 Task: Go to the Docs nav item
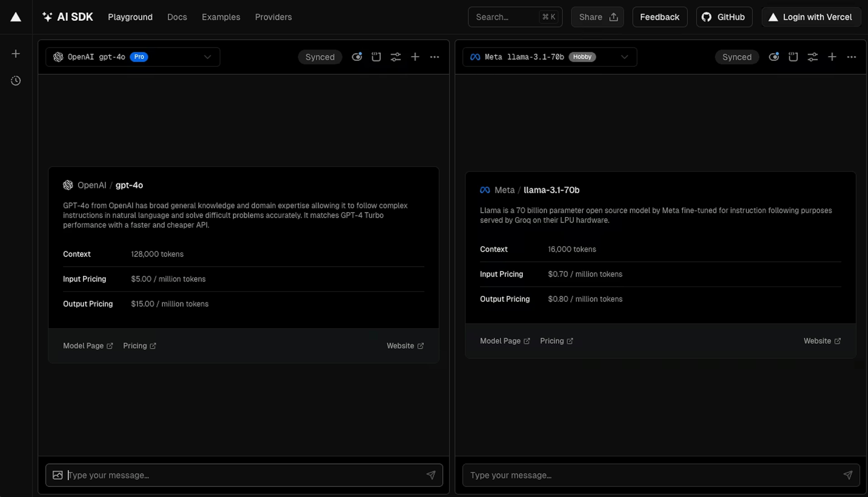pyautogui.click(x=177, y=17)
